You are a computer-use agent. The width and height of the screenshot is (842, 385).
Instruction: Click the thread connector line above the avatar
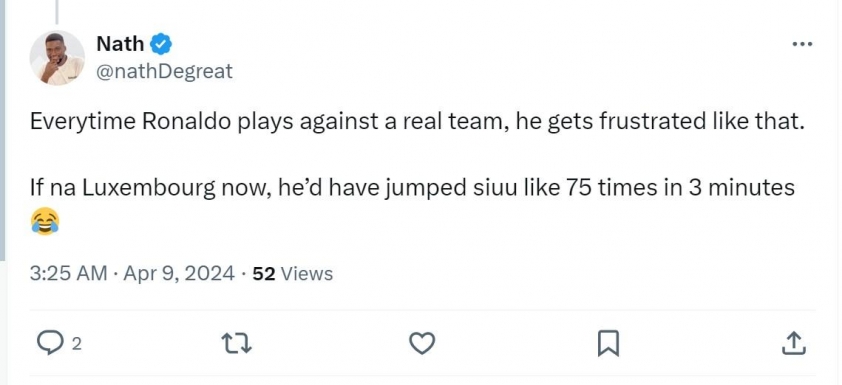[56, 12]
